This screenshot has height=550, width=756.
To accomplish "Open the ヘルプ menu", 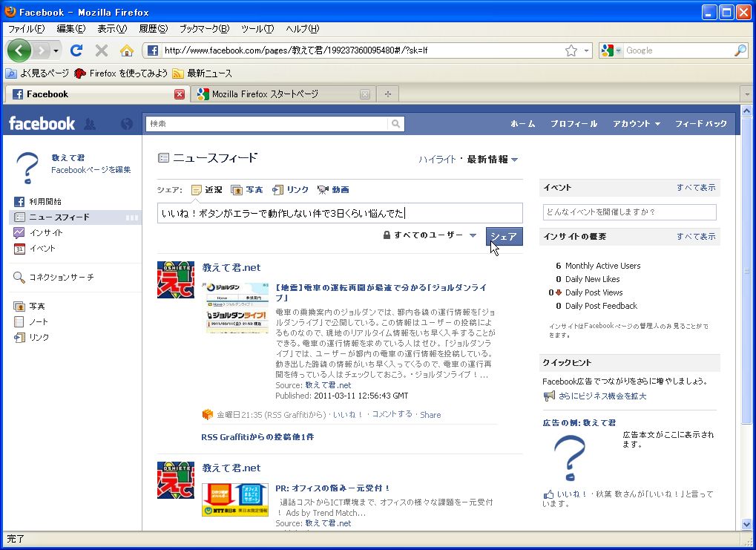I will pos(302,29).
